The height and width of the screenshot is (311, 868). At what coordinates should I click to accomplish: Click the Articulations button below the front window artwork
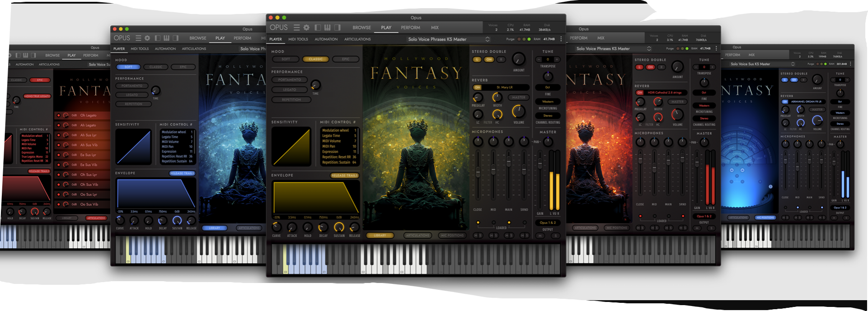pyautogui.click(x=418, y=236)
